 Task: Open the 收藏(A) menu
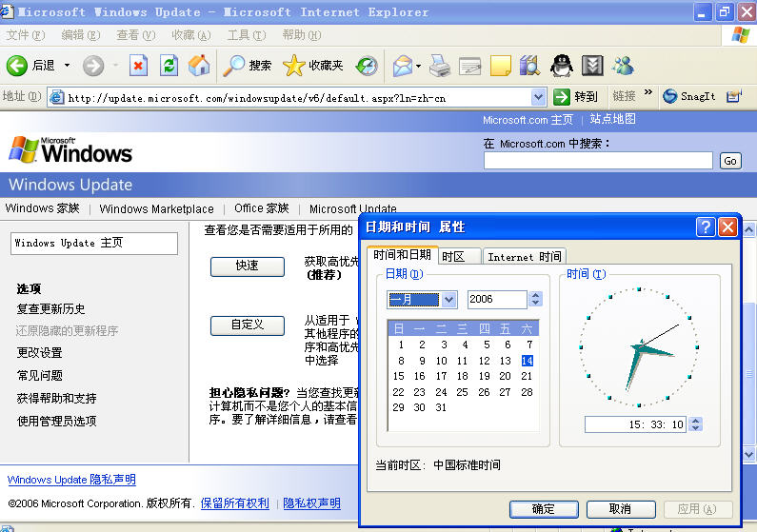191,35
